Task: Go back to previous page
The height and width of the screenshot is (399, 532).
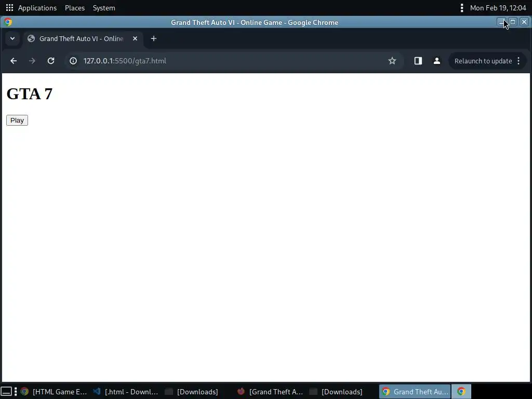Action: tap(14, 61)
